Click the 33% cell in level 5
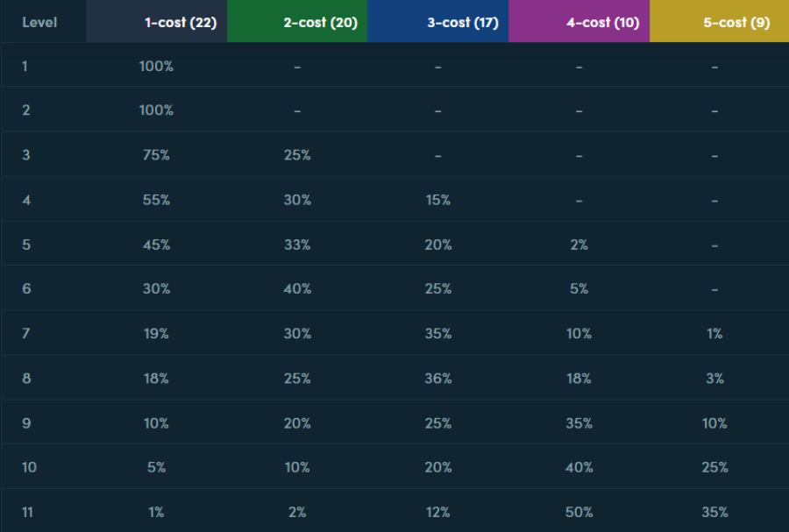789x532 pixels. [x=297, y=245]
